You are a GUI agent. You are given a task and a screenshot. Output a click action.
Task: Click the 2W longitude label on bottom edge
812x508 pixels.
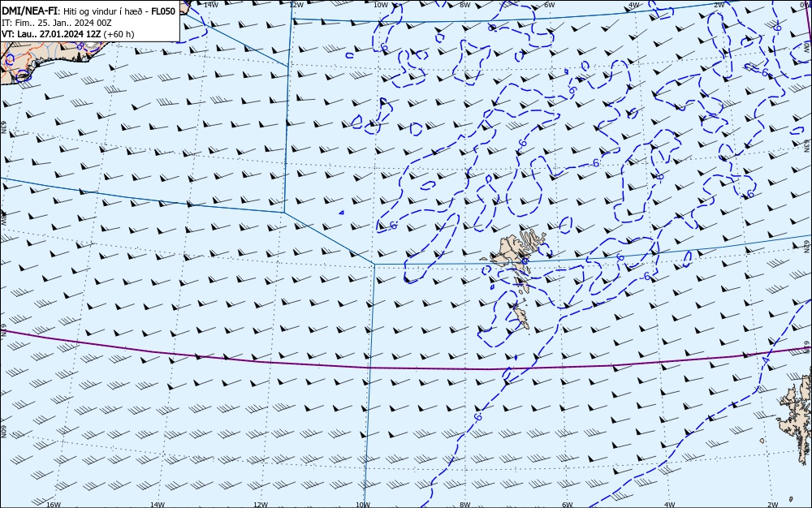pos(773,505)
